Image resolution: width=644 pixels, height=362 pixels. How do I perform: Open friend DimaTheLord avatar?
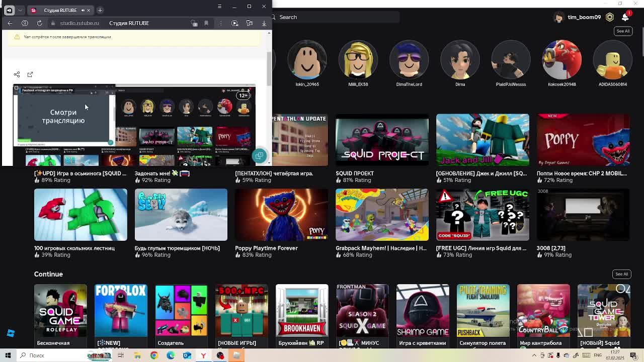pyautogui.click(x=409, y=60)
